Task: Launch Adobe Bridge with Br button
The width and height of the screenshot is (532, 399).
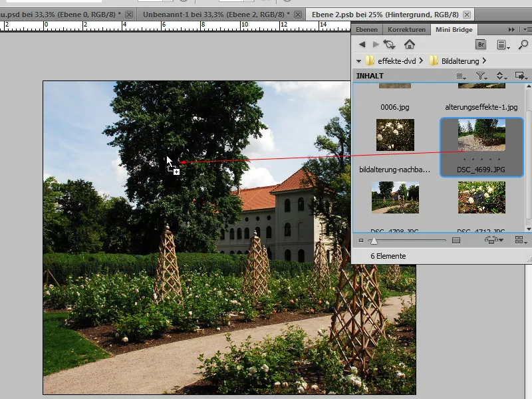Action: pyautogui.click(x=481, y=45)
